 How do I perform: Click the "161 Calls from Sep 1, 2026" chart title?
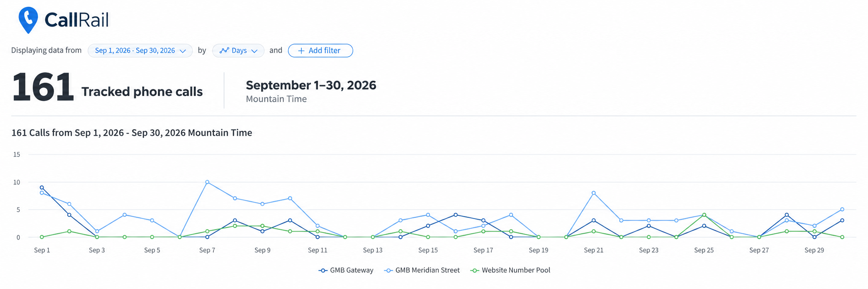pos(131,133)
